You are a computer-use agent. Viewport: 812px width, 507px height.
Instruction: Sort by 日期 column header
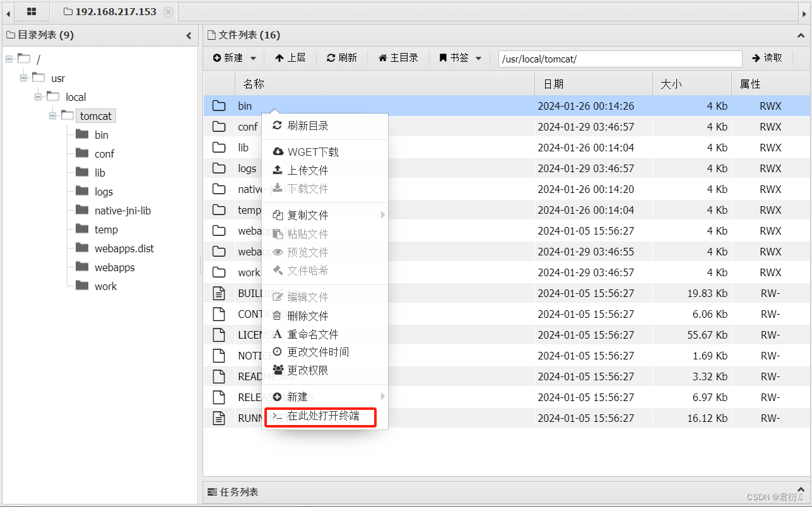[x=594, y=84]
